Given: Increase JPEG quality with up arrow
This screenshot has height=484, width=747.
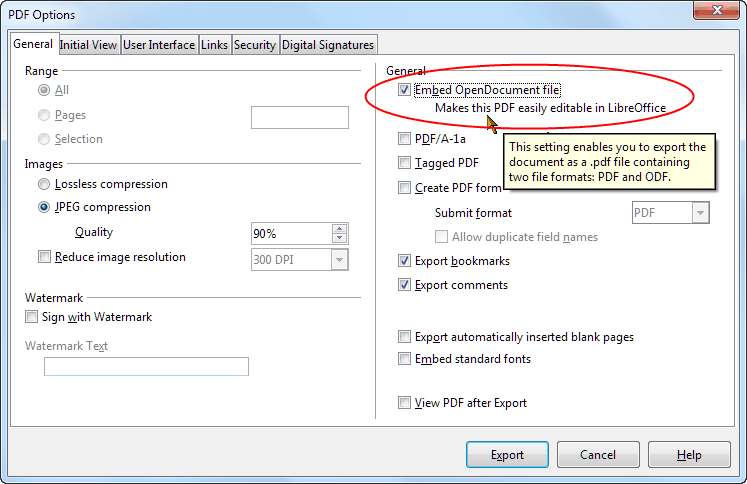Looking at the screenshot, I should pyautogui.click(x=339, y=228).
